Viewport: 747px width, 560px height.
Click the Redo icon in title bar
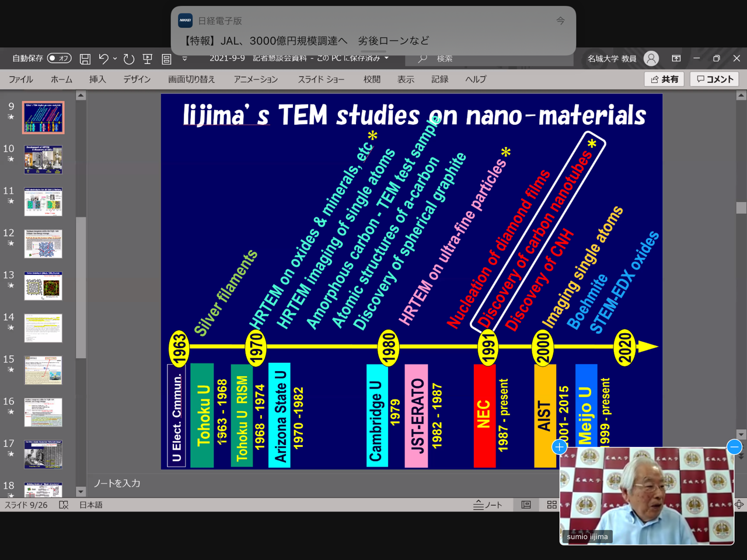pos(129,58)
